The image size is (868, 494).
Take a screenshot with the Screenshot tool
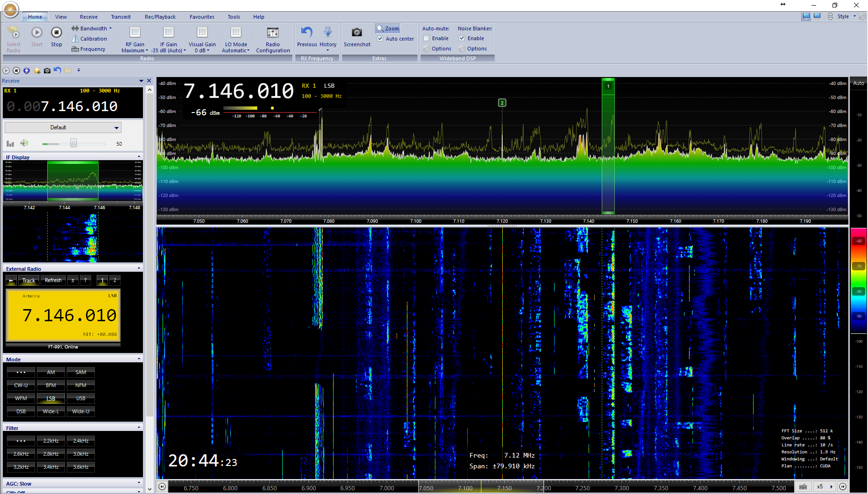[356, 37]
